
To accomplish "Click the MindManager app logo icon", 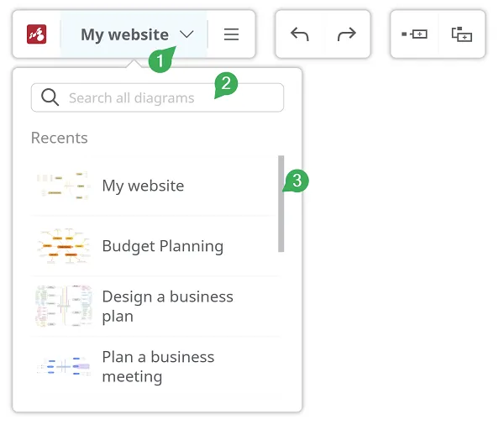I will coord(36,34).
